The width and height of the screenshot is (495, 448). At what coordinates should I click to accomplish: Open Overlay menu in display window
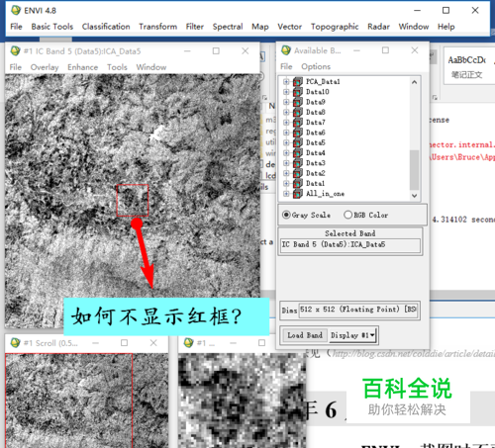[x=45, y=67]
